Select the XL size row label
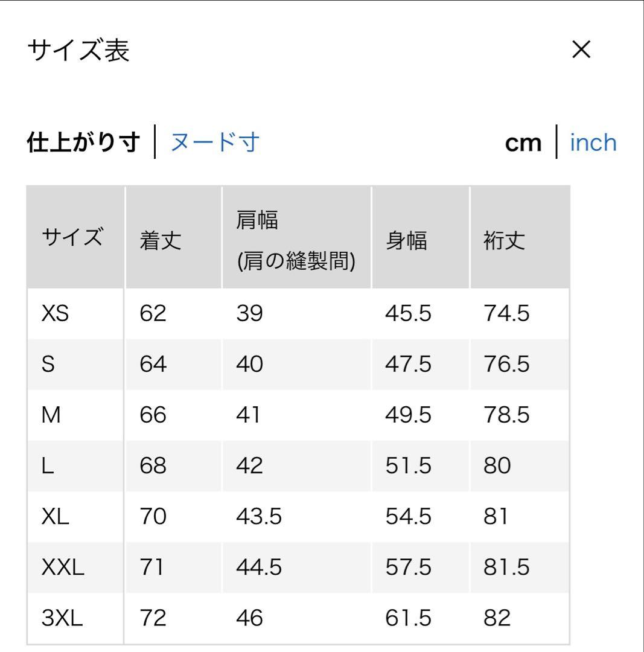The height and width of the screenshot is (652, 644). (x=55, y=516)
